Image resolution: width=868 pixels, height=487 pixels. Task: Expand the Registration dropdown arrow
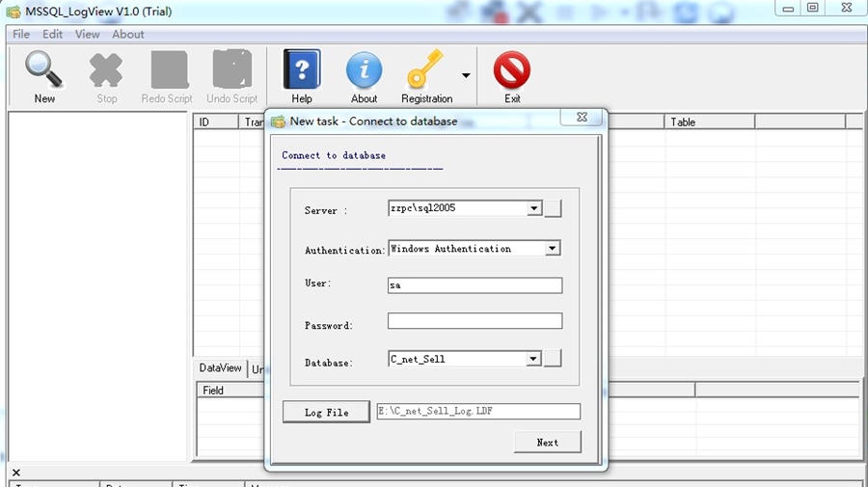(466, 76)
